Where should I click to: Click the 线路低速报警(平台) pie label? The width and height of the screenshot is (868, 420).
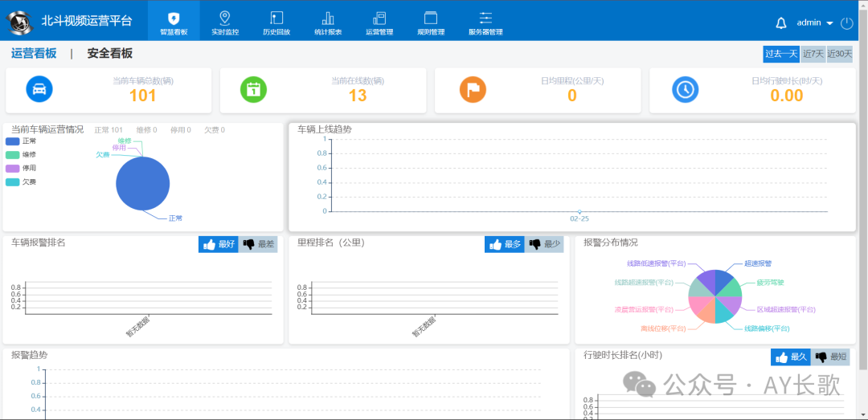(x=656, y=263)
